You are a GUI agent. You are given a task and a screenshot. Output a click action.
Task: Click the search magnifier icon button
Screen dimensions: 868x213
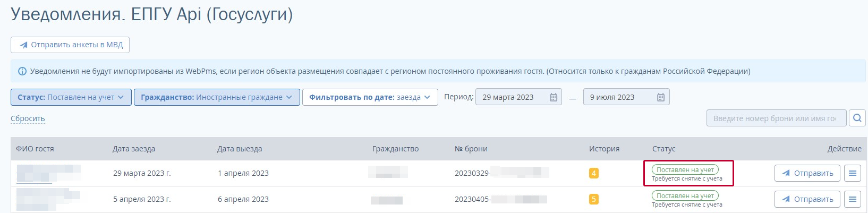point(857,118)
